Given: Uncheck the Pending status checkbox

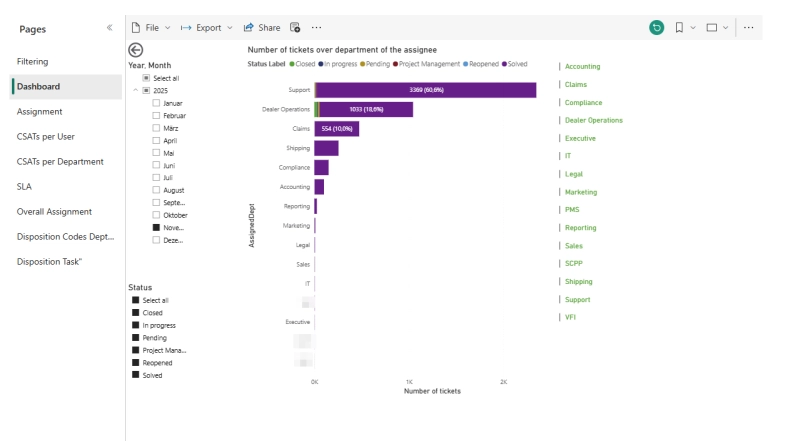Looking at the screenshot, I should coord(136,338).
